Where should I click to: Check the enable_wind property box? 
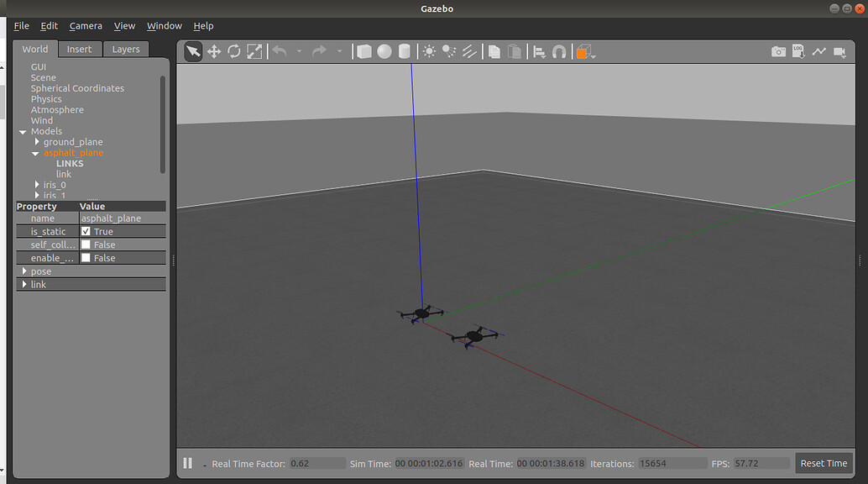click(85, 258)
